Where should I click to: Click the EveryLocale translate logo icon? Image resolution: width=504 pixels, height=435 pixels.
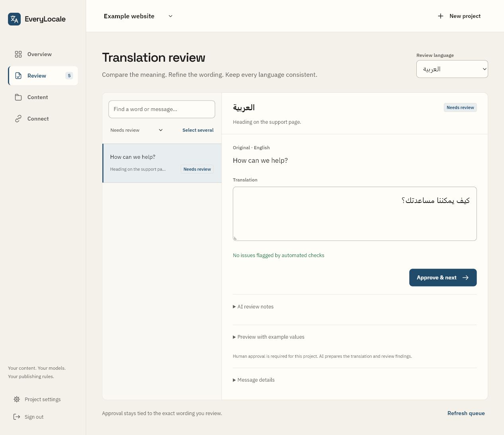[14, 19]
